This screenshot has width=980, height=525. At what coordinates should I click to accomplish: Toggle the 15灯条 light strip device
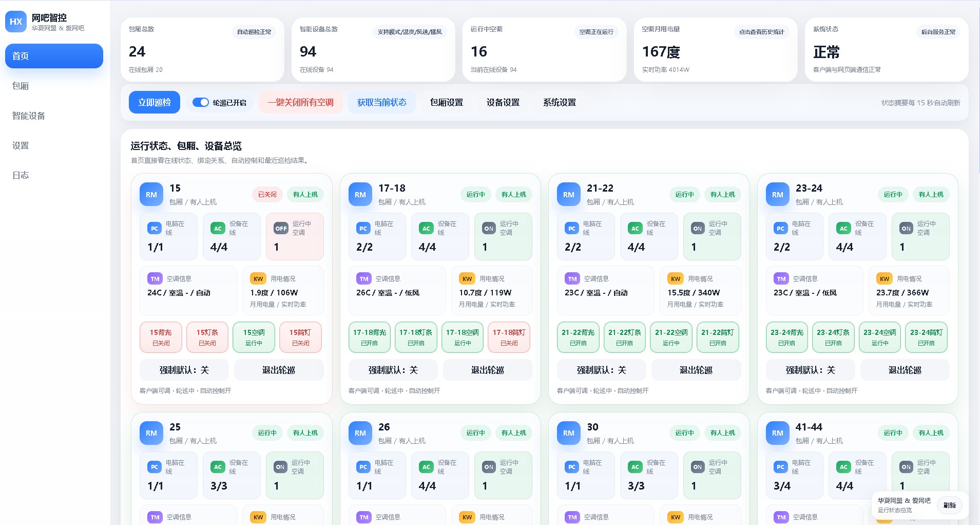207,338
